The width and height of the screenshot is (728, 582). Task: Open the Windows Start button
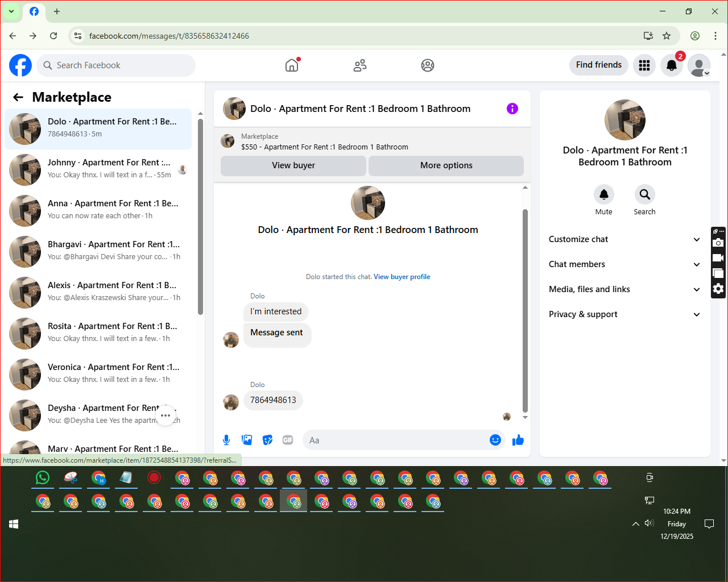coord(14,524)
